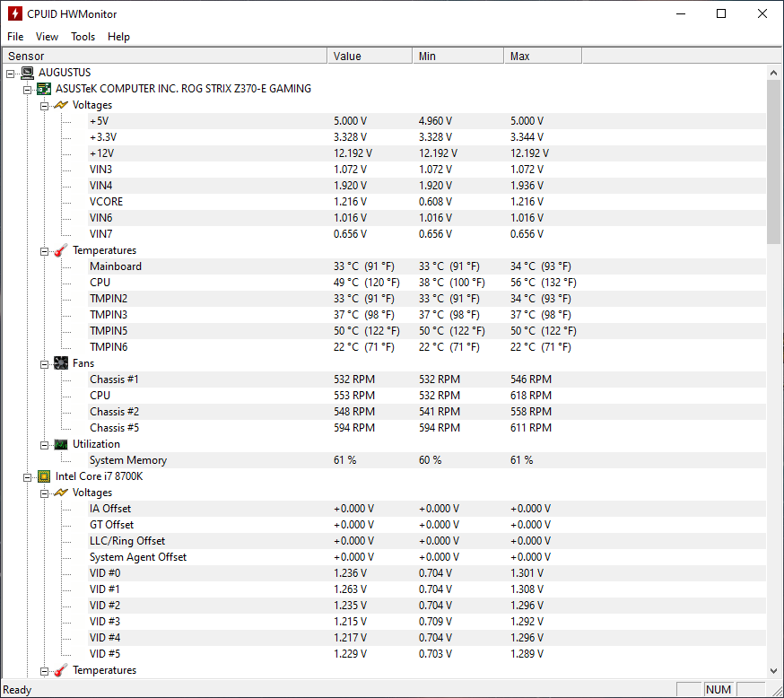Select the Mainboard temperature row

pyautogui.click(x=427, y=266)
